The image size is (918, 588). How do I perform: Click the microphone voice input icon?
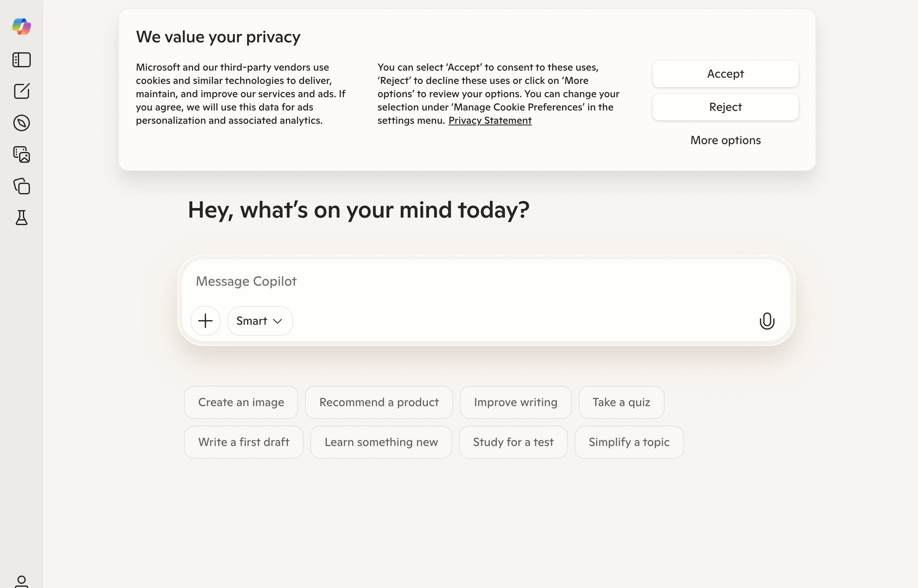point(767,321)
